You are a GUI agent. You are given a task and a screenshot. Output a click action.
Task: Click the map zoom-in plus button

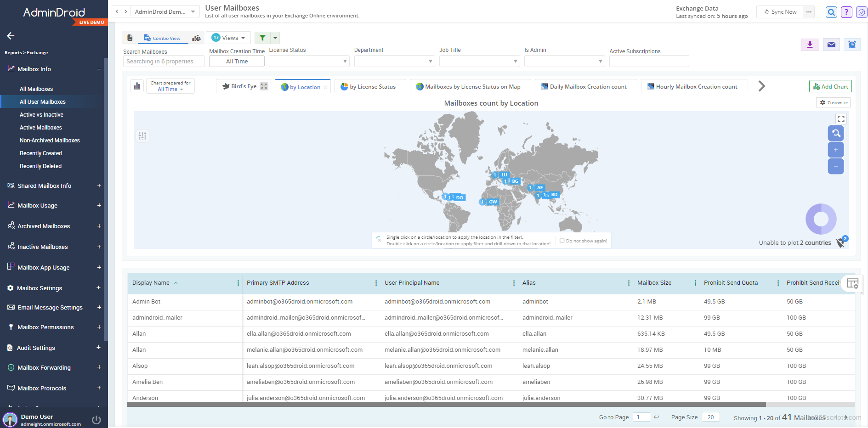(x=835, y=150)
